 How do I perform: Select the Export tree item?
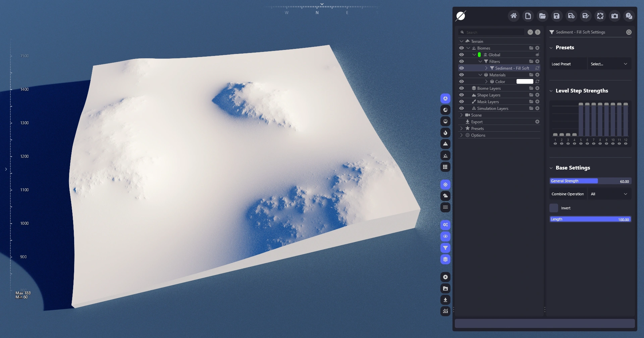(477, 122)
